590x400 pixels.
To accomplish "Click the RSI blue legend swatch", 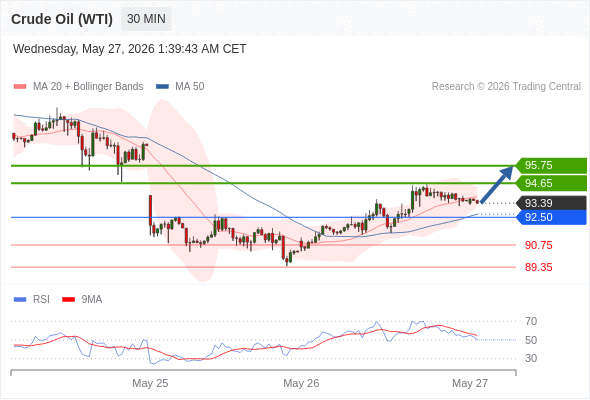I will point(20,300).
